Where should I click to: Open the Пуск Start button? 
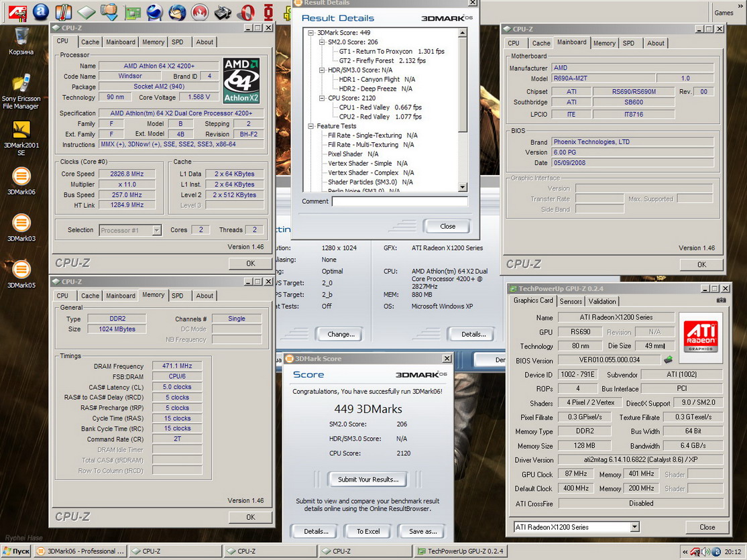tap(16, 551)
